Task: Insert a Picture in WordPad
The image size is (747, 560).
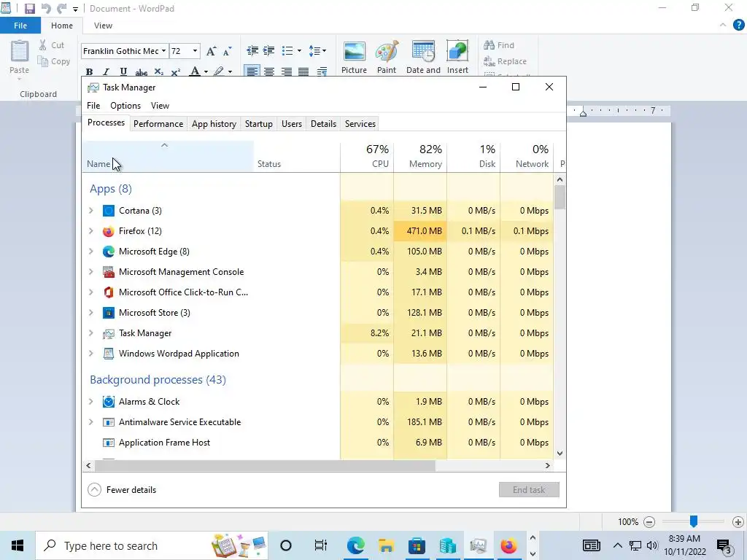Action: click(354, 57)
